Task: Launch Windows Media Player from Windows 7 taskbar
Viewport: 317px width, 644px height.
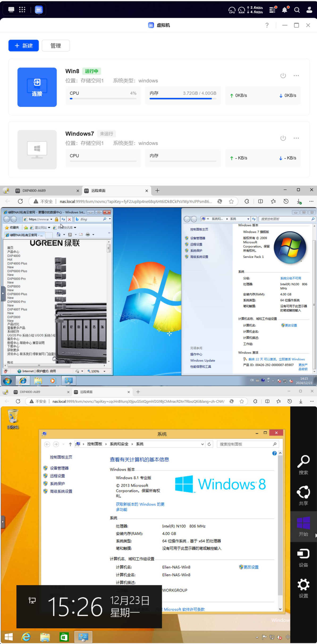Action: coord(52,381)
